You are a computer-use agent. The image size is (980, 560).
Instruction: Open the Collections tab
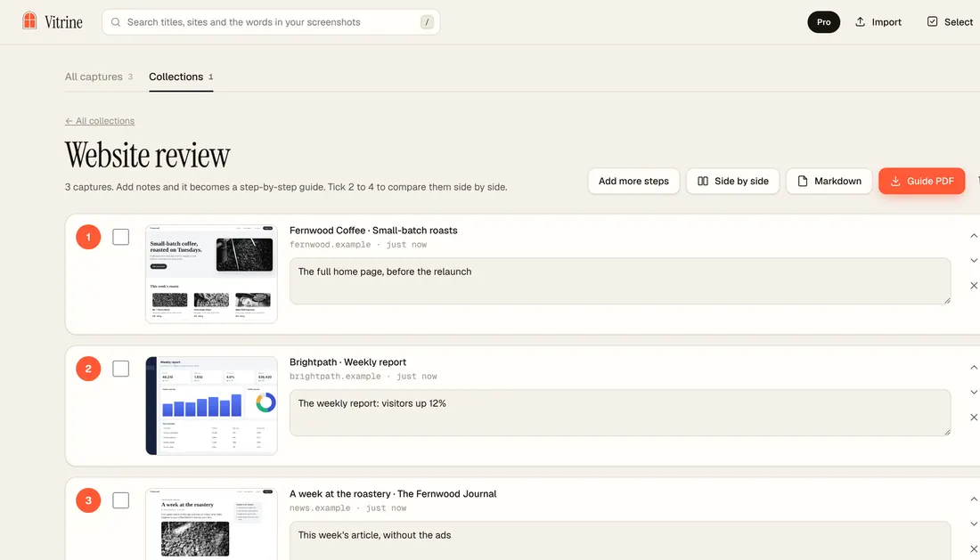[181, 77]
